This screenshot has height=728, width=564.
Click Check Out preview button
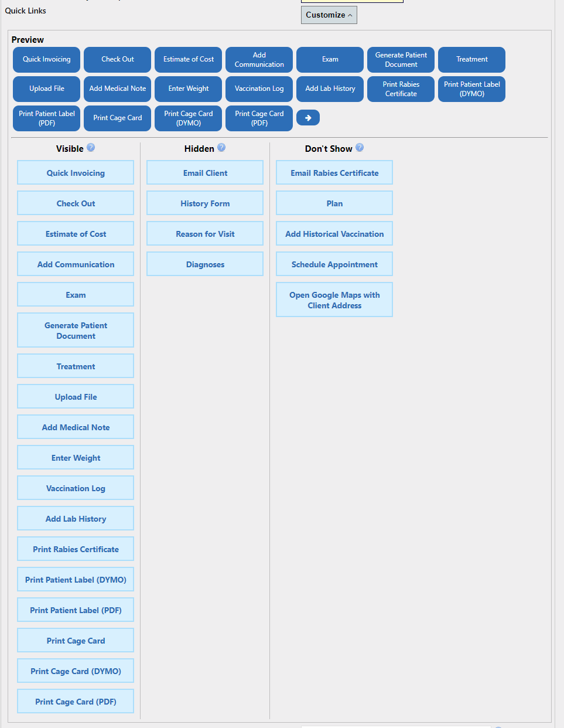pos(118,60)
